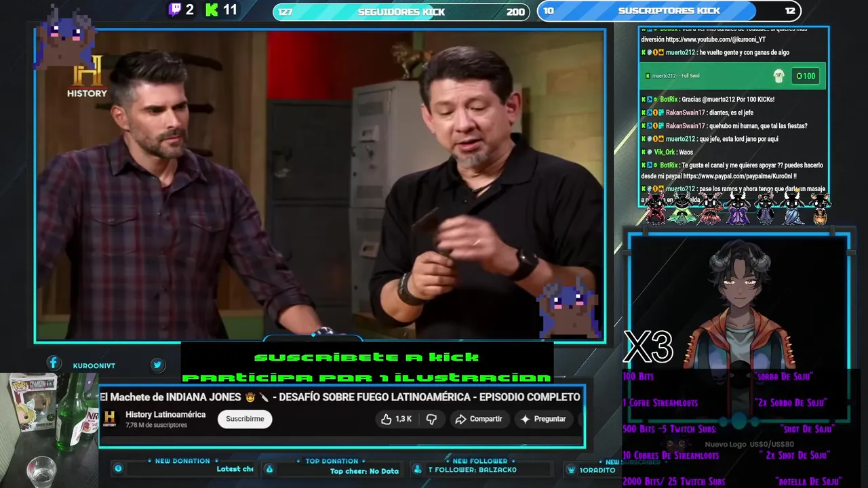This screenshot has height=488, width=868.
Task: Select the light-blue-dressed chat sprite avatar
Action: [x=792, y=208]
